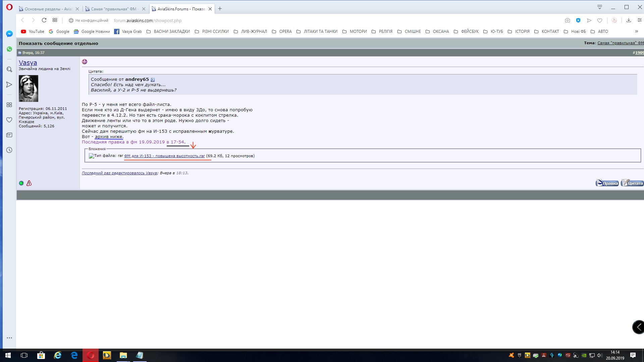
Task: Click the reload page icon
Action: pos(44,20)
